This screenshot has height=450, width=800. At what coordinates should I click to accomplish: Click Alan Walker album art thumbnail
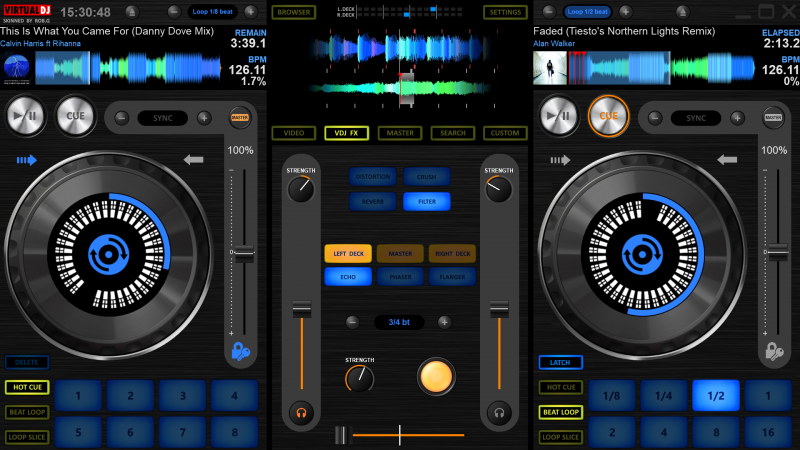[x=550, y=68]
